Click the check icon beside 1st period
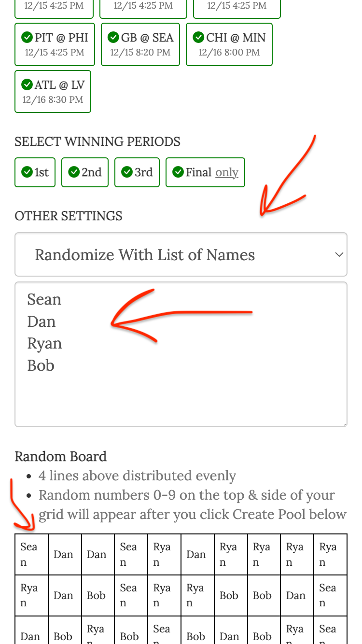 [27, 172]
